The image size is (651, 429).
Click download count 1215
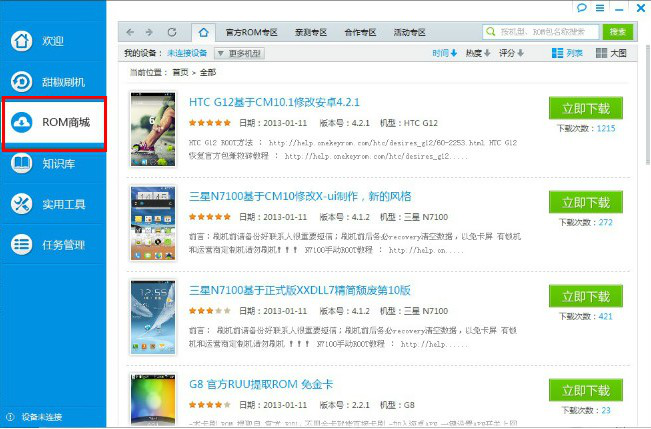tap(606, 128)
